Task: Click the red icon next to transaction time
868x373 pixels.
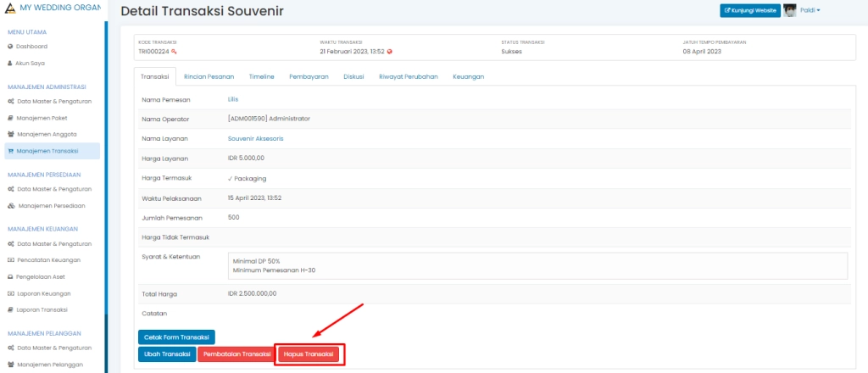Action: 390,51
